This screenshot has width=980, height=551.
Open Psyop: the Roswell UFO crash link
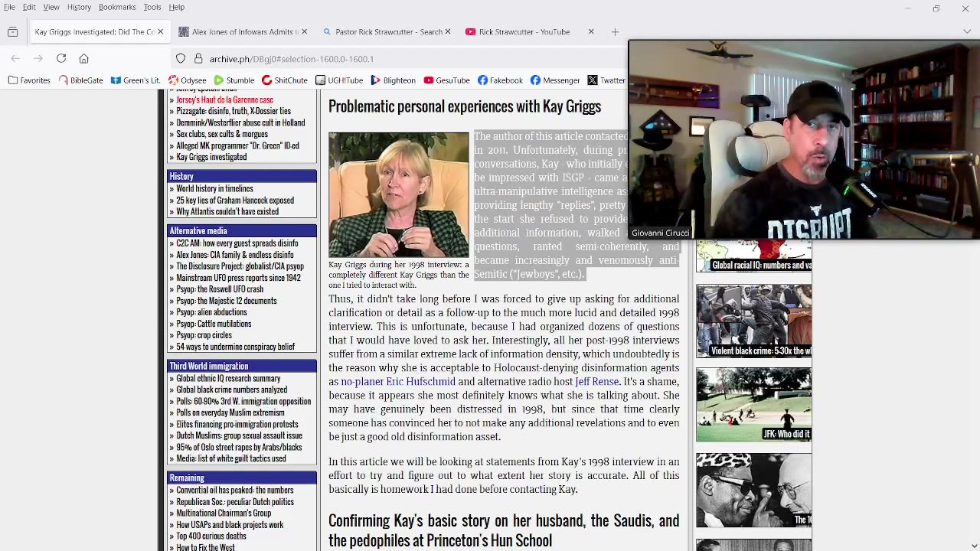[220, 289]
